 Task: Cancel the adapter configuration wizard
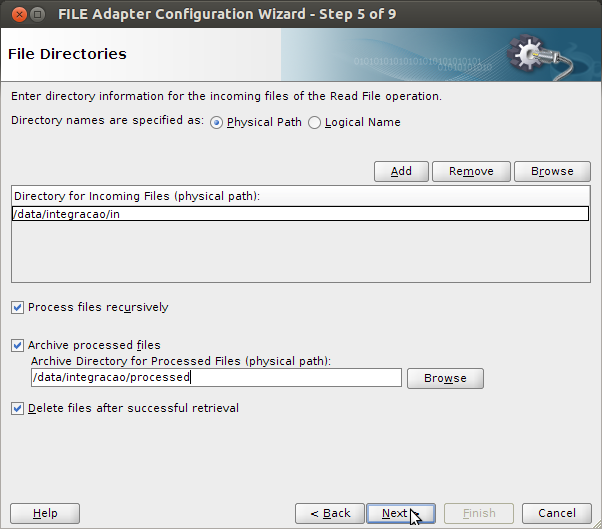(557, 514)
